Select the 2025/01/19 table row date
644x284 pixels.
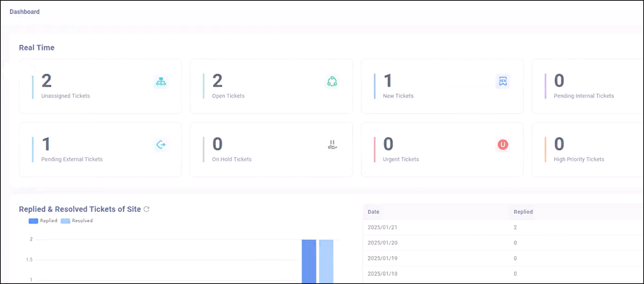[382, 258]
